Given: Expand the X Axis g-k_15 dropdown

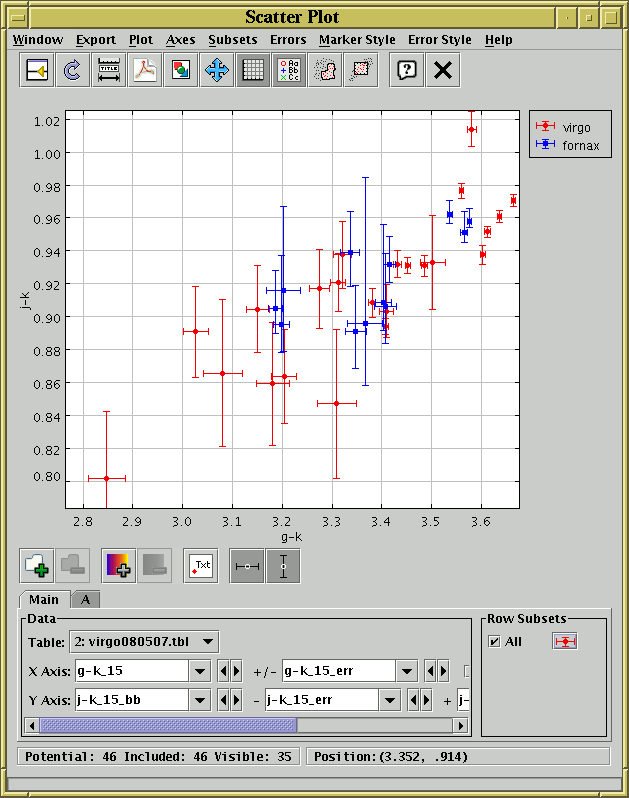Looking at the screenshot, I should point(199,671).
